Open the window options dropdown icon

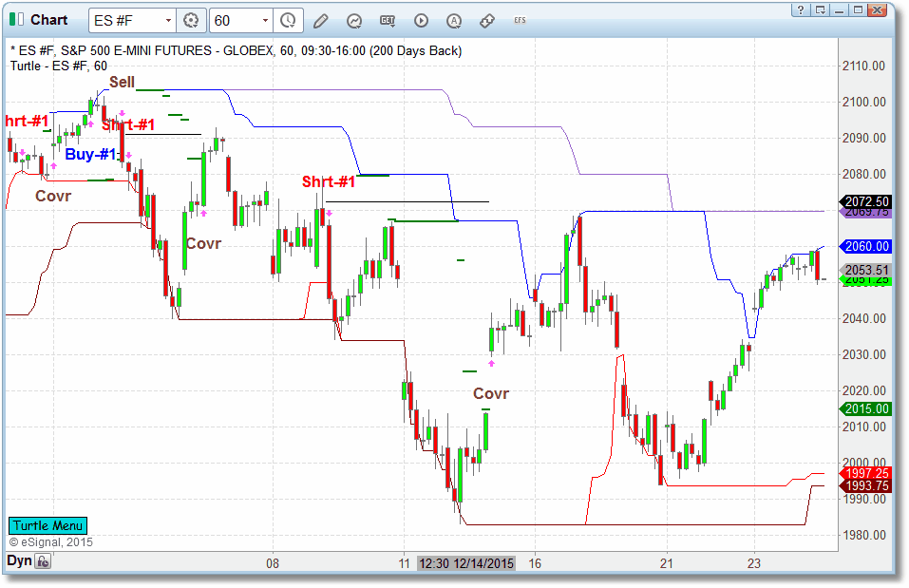tap(820, 9)
